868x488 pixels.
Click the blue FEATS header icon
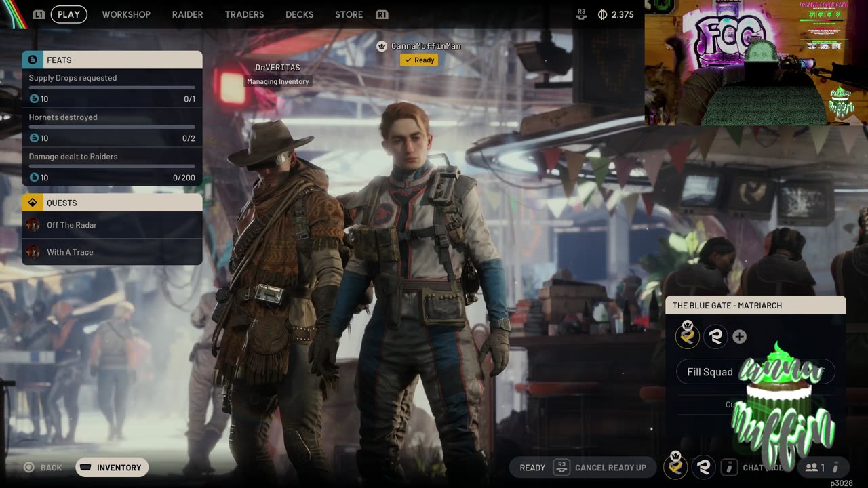(x=32, y=60)
